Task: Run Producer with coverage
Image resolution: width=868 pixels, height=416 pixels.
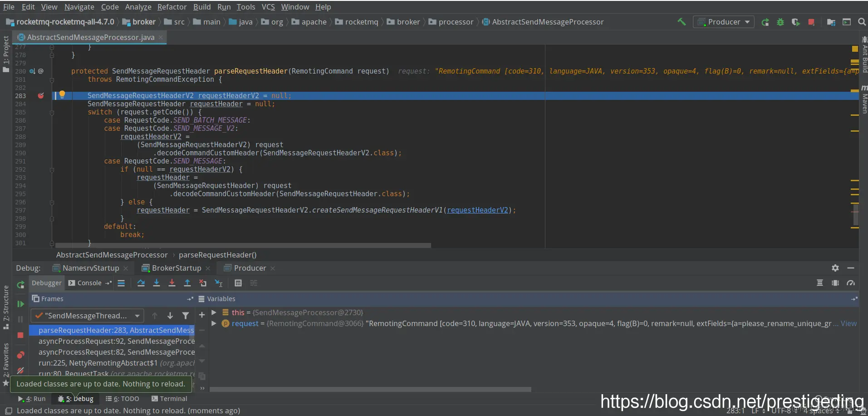Action: (795, 22)
